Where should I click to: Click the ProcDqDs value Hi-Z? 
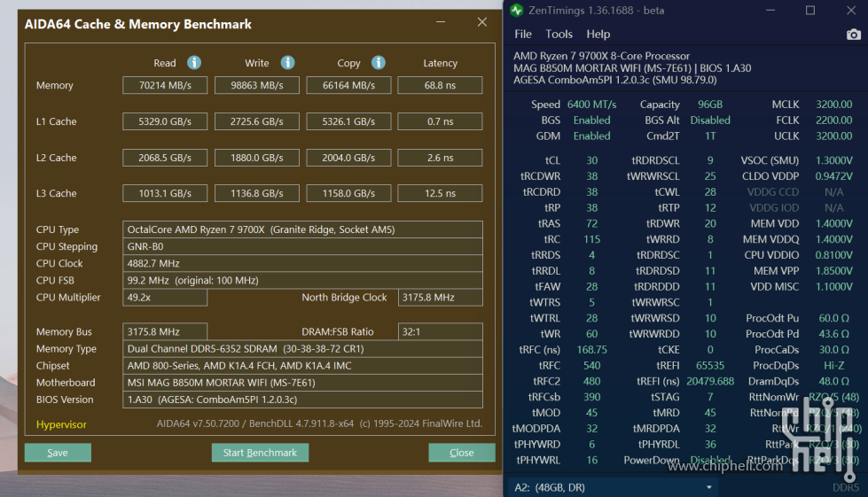pyautogui.click(x=833, y=365)
